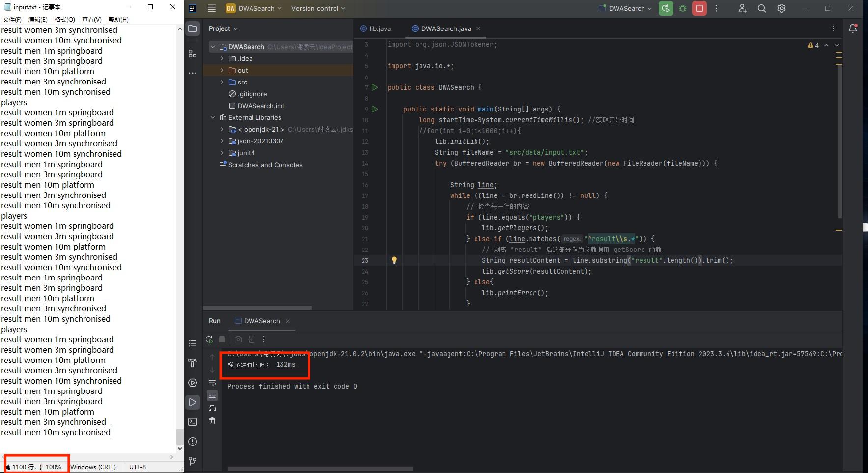The image size is (868, 473).
Task: Click the Notepad vertical scrollbar thumb
Action: coord(180,436)
